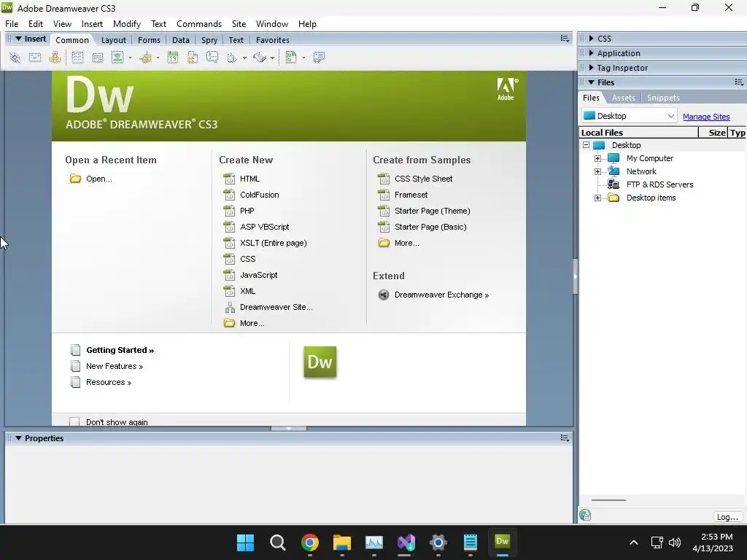Collapse the Insert bar
747x560 pixels.
click(x=18, y=39)
